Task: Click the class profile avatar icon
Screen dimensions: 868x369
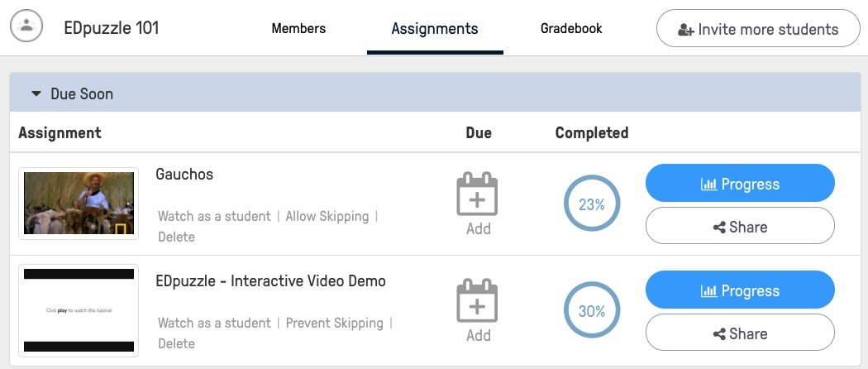Action: coord(26,26)
